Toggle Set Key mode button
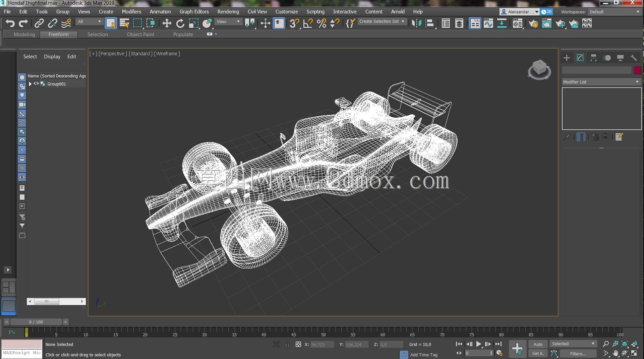Viewport: 644px width, 359px height. 538,354
